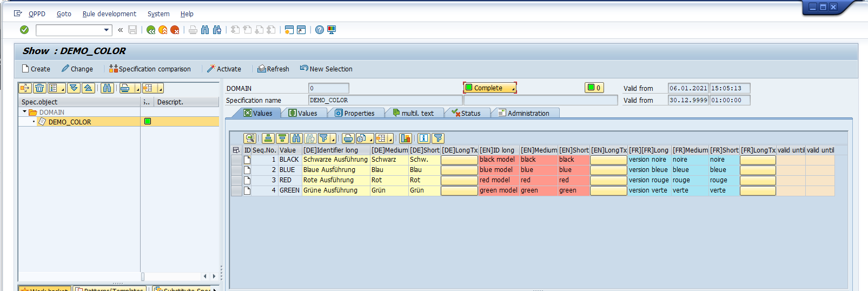
Task: Click green status square beside DEMO_COLOR
Action: coord(148,122)
